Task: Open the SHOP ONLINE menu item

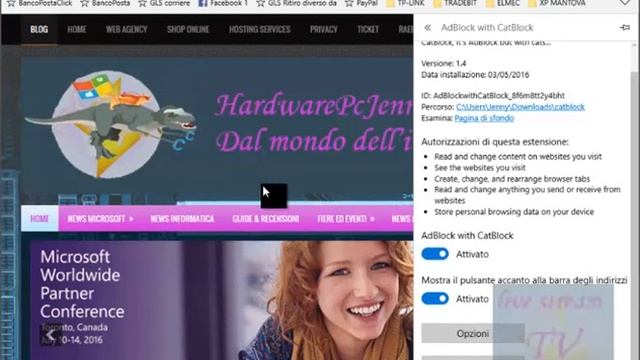Action: [x=188, y=29]
